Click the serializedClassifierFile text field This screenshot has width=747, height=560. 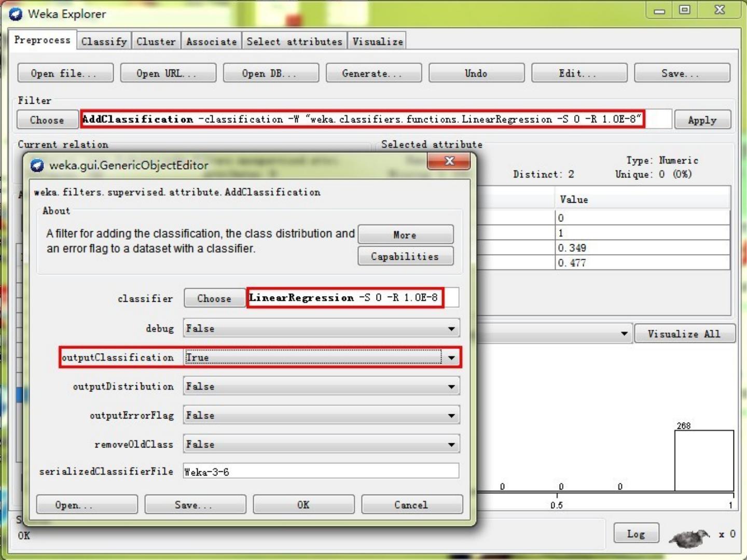click(x=321, y=471)
